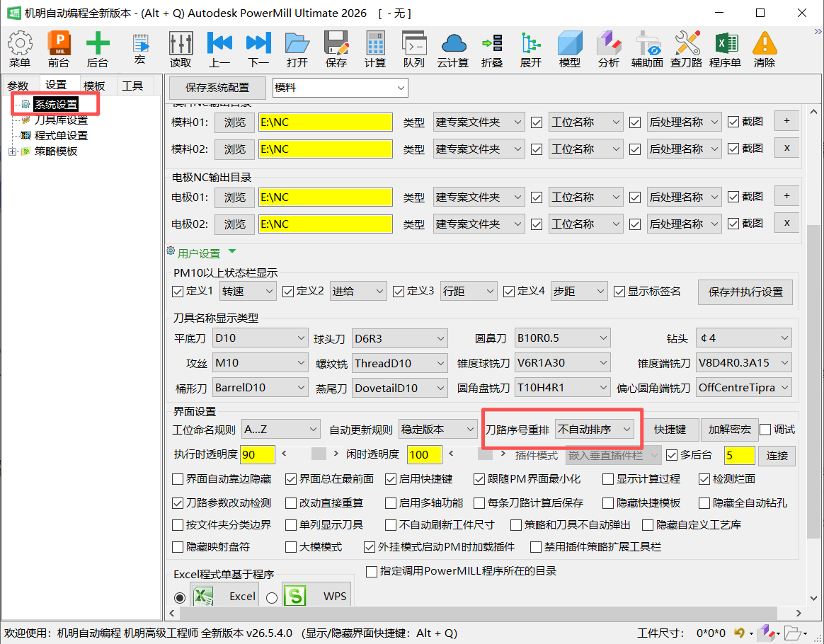The height and width of the screenshot is (644, 824).
Task: Open the 定义1 转速 dropdown
Action: (248, 291)
